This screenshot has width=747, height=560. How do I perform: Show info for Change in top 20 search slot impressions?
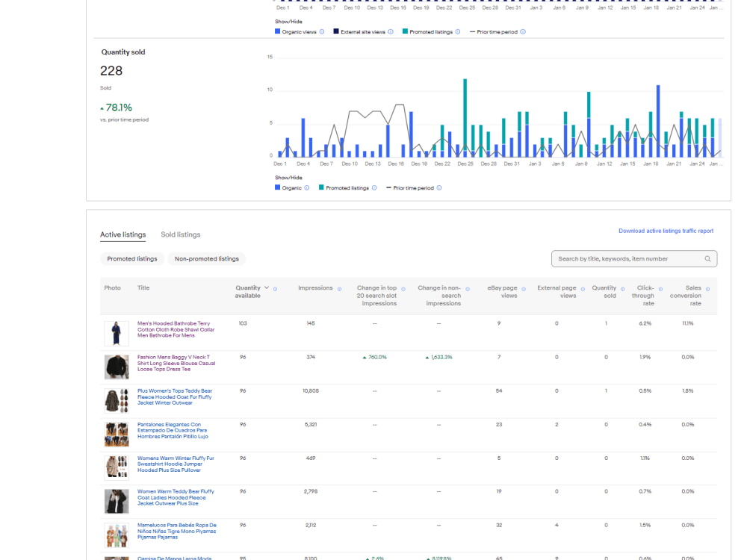pos(403,289)
